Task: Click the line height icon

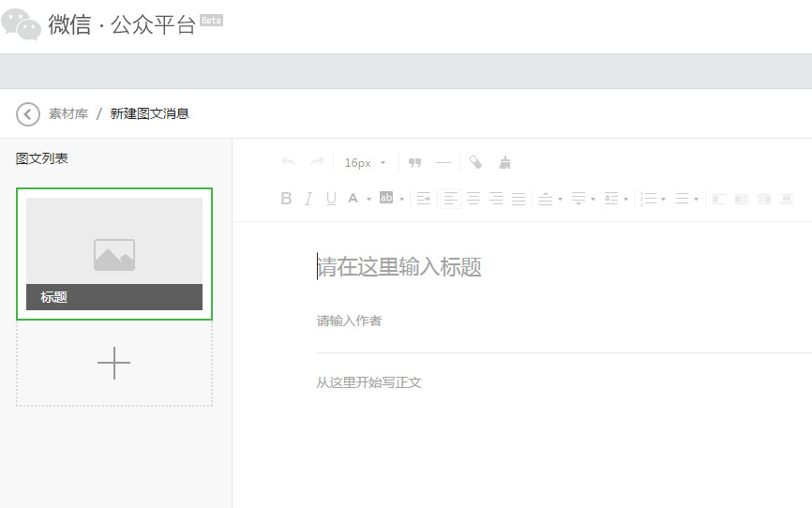Action: coord(611,199)
